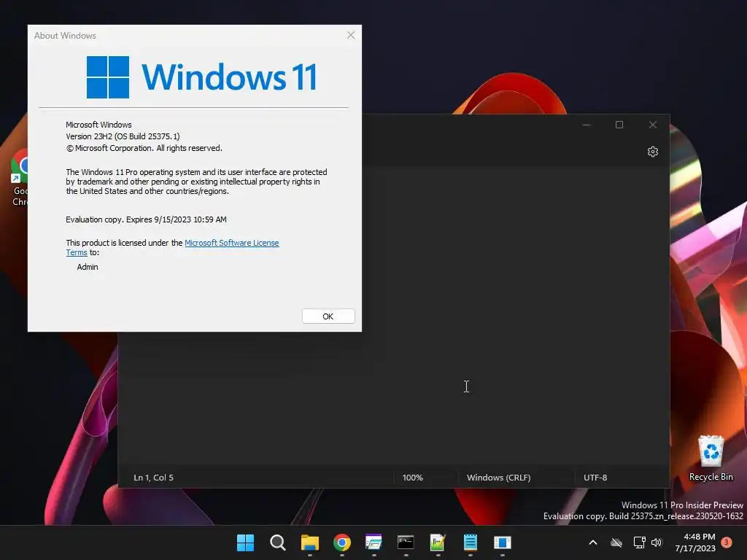Open notification badge showing 3

pos(727,542)
